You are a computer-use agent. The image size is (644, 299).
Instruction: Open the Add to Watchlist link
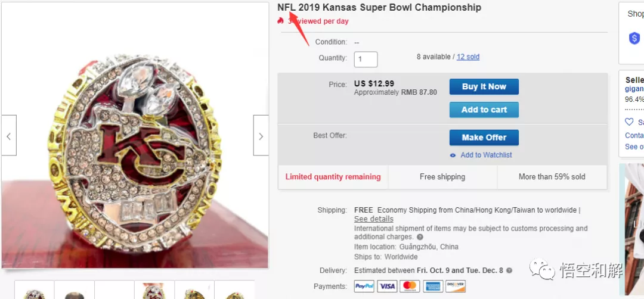click(486, 155)
